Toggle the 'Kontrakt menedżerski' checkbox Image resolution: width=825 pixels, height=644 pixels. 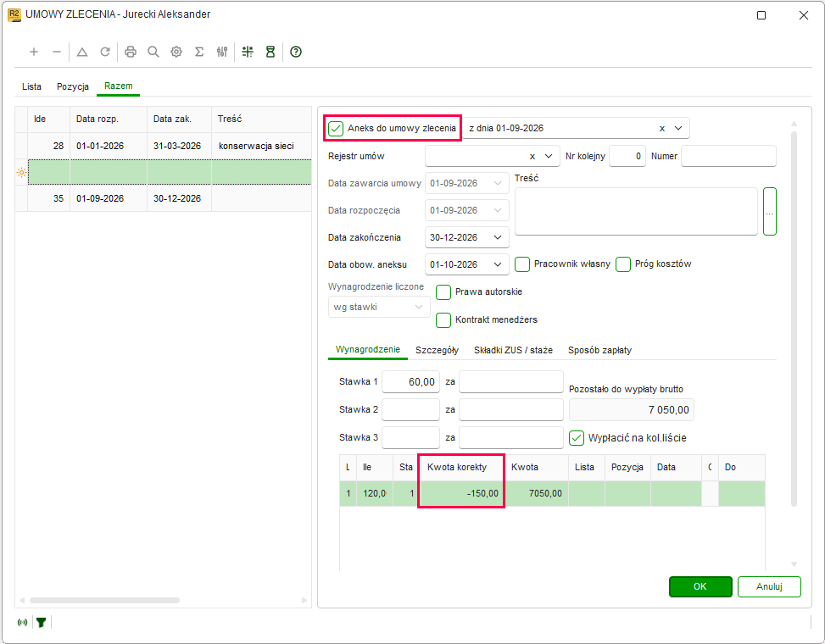pyautogui.click(x=443, y=319)
